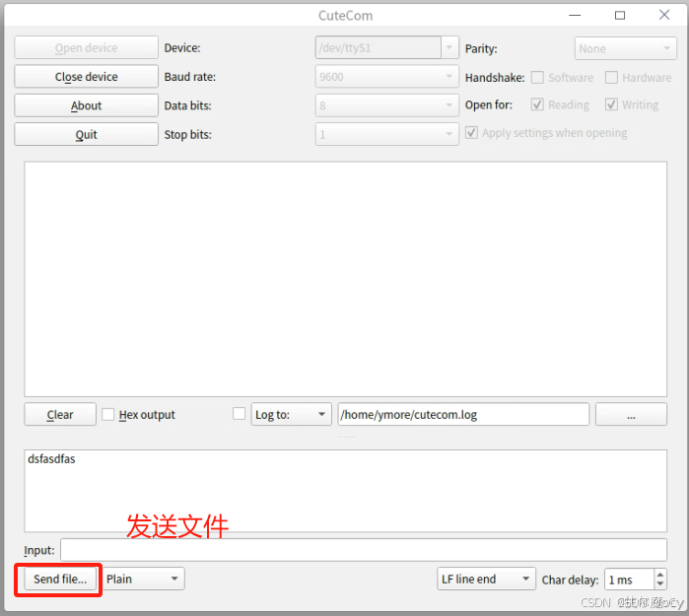Screen dimensions: 689x616
Task: Click the log file path field
Action: (x=463, y=414)
